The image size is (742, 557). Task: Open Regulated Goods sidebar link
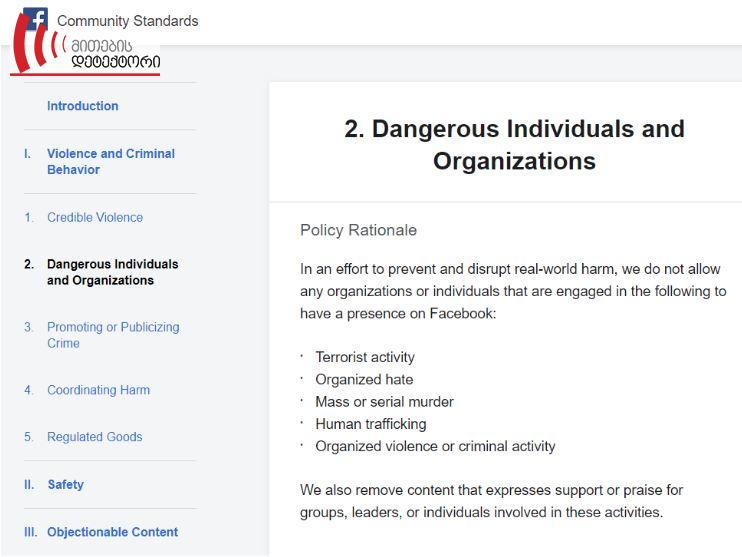tap(95, 437)
